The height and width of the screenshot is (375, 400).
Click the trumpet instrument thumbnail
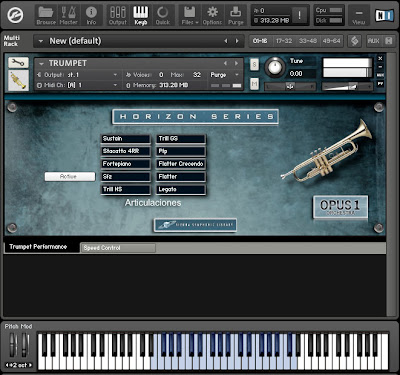click(x=18, y=80)
